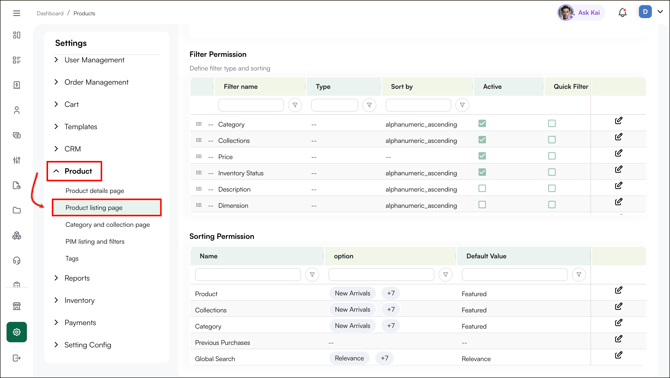Image resolution: width=670 pixels, height=378 pixels.
Task: Click the logout icon in sidebar
Action: 17,358
